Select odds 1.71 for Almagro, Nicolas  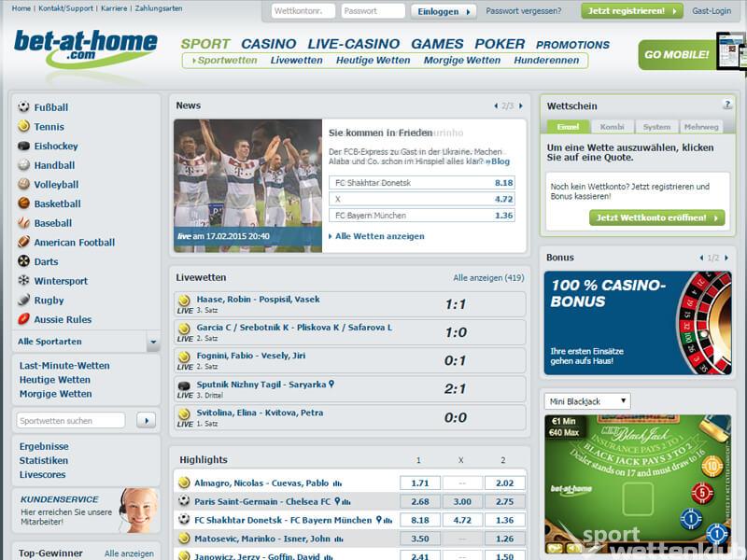coord(419,483)
